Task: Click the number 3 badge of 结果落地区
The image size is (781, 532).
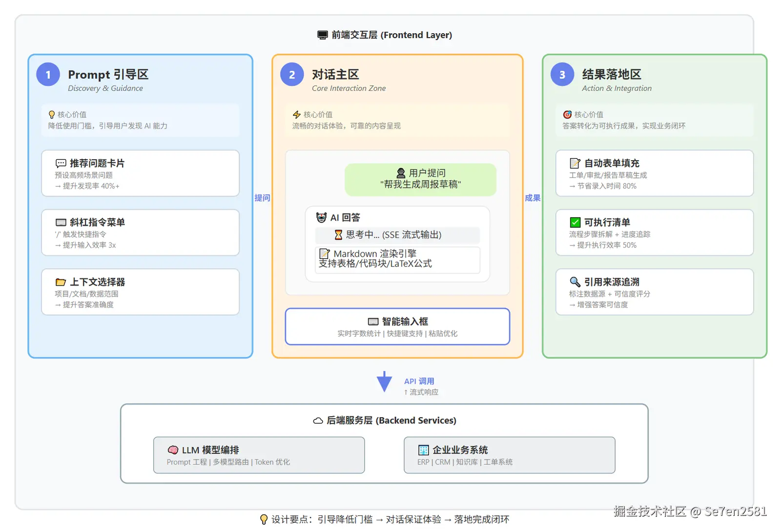Action: pyautogui.click(x=562, y=75)
